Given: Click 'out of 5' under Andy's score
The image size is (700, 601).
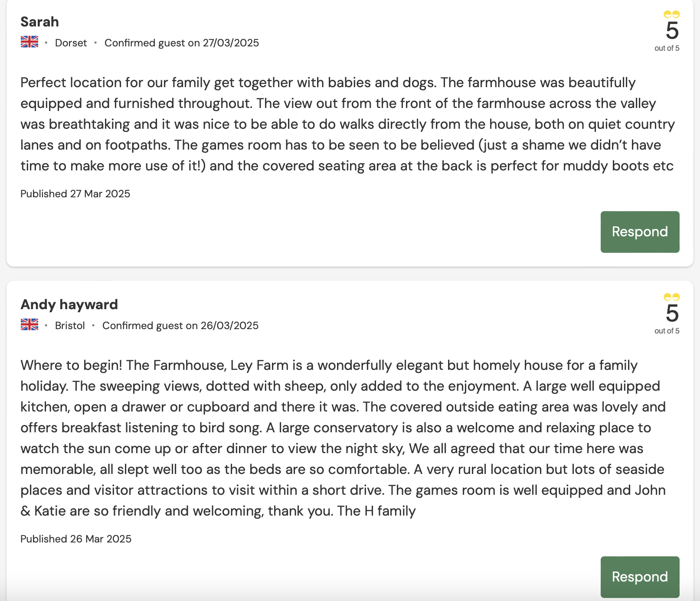Looking at the screenshot, I should pos(667,331).
